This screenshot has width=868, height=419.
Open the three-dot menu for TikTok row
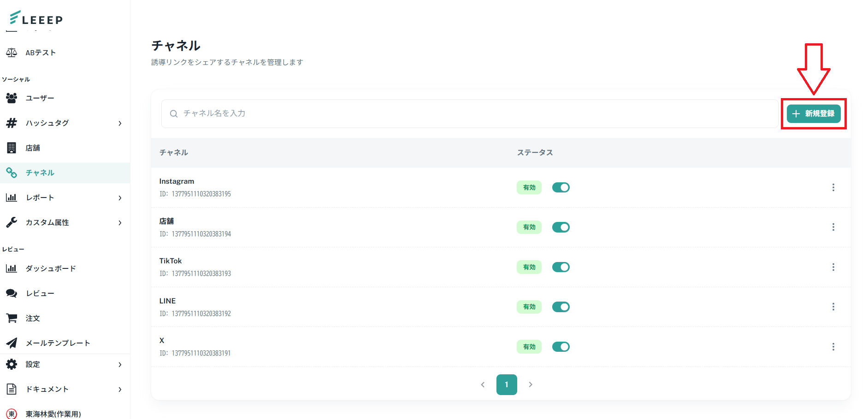click(x=833, y=267)
